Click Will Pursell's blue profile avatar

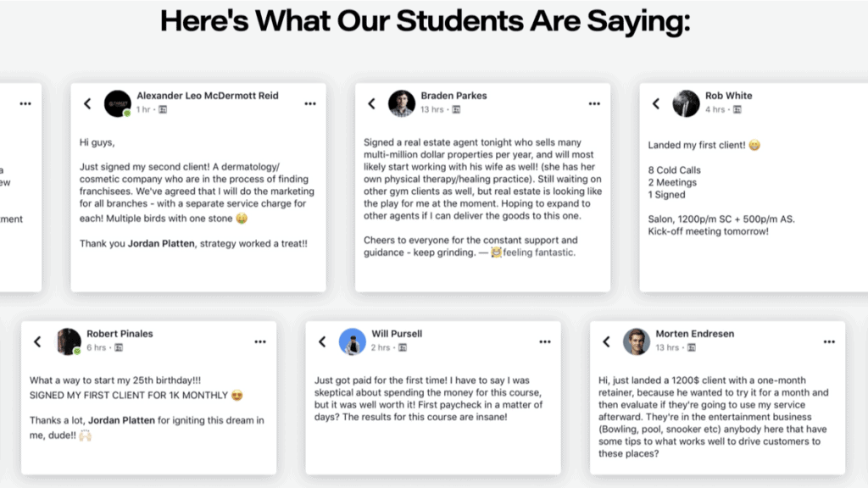(x=353, y=341)
